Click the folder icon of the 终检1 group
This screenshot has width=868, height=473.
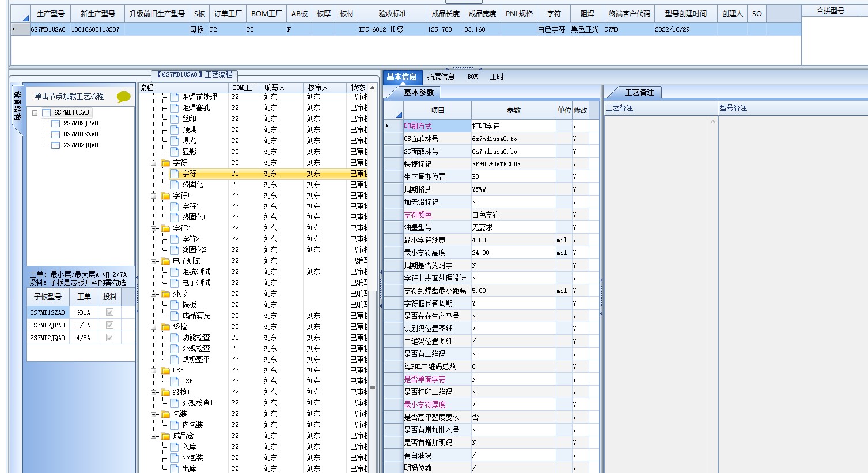click(x=165, y=392)
